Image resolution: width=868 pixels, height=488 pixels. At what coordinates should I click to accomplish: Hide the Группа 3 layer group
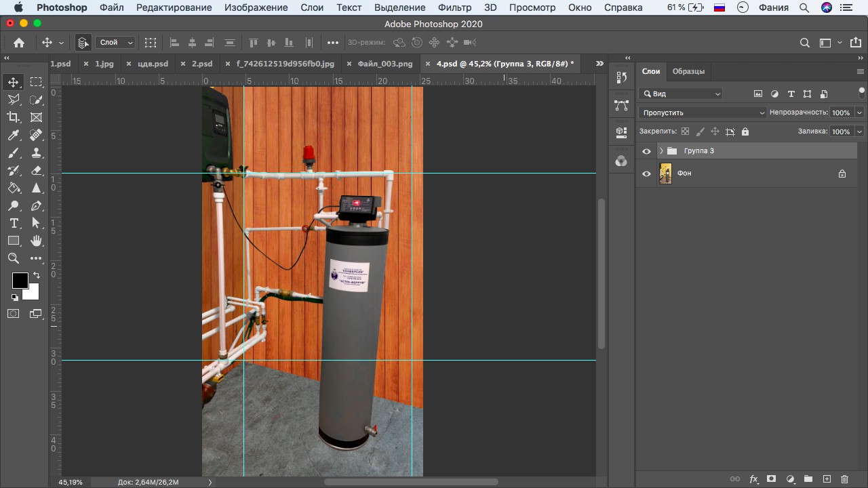click(646, 151)
